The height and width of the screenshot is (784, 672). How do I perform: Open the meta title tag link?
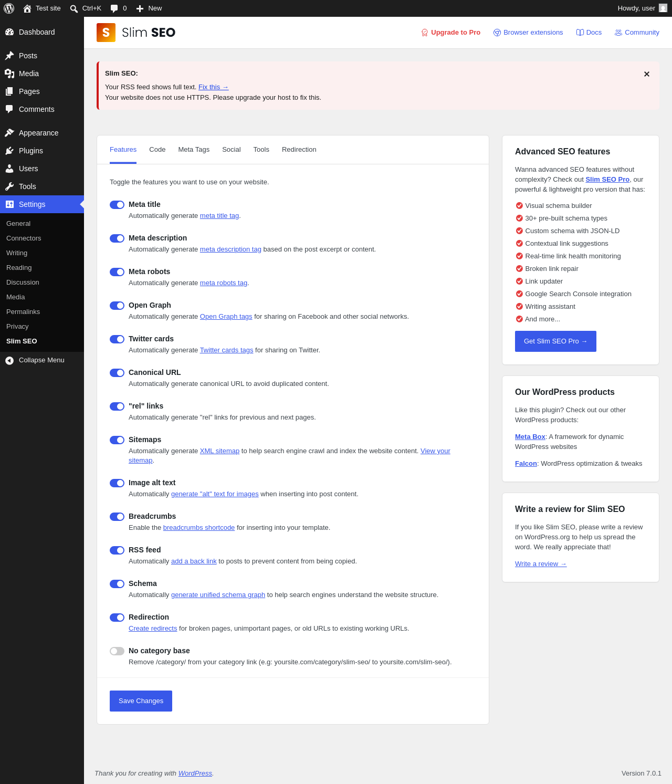[219, 216]
